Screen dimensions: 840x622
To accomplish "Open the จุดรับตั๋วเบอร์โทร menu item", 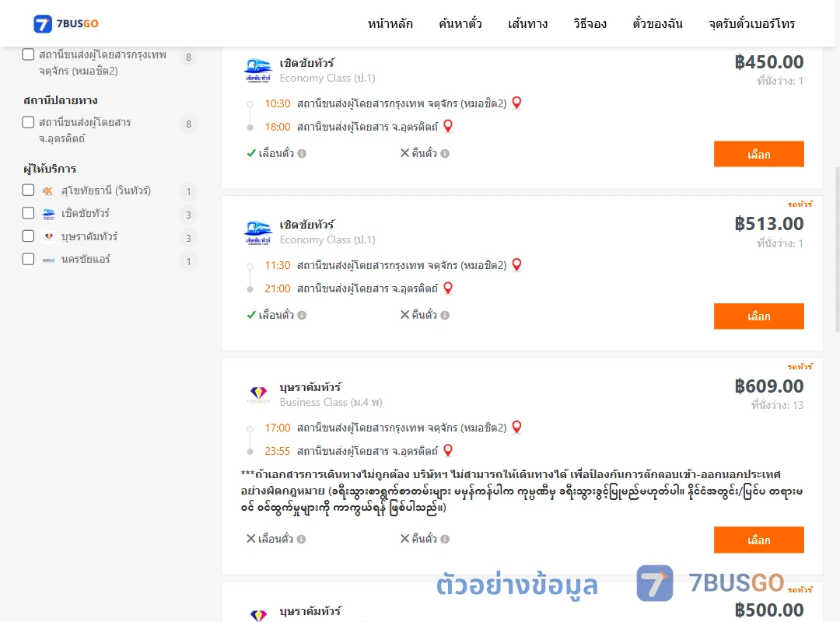I will [751, 23].
